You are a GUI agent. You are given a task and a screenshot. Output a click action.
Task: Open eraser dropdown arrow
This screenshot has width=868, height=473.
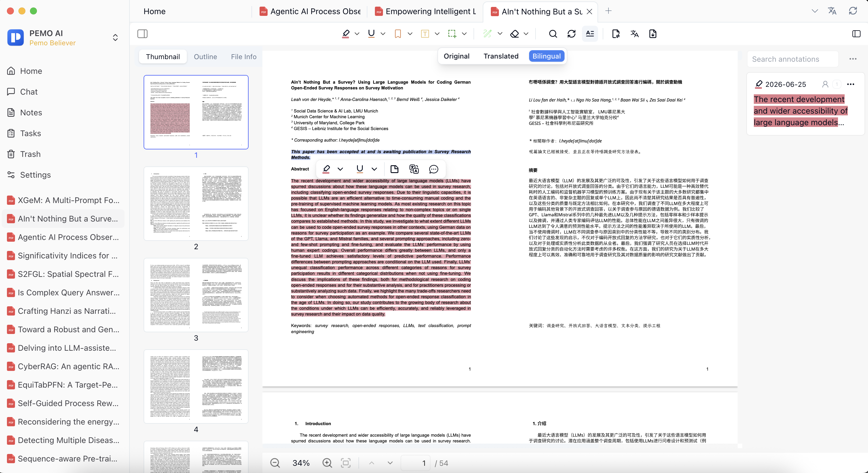526,34
